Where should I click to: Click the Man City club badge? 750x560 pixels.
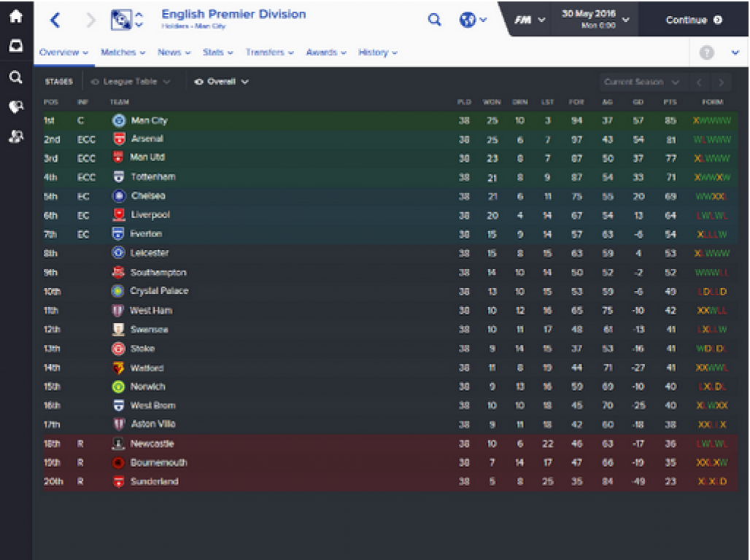pyautogui.click(x=119, y=120)
